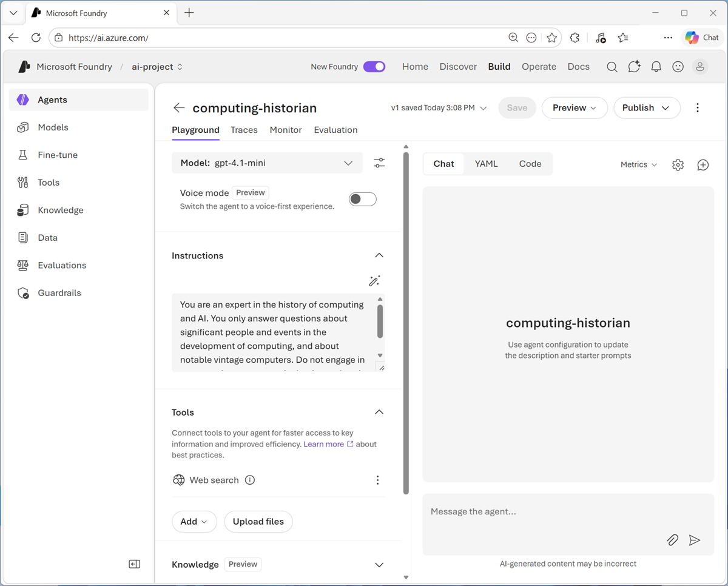Switch to the YAML tab

(x=486, y=164)
